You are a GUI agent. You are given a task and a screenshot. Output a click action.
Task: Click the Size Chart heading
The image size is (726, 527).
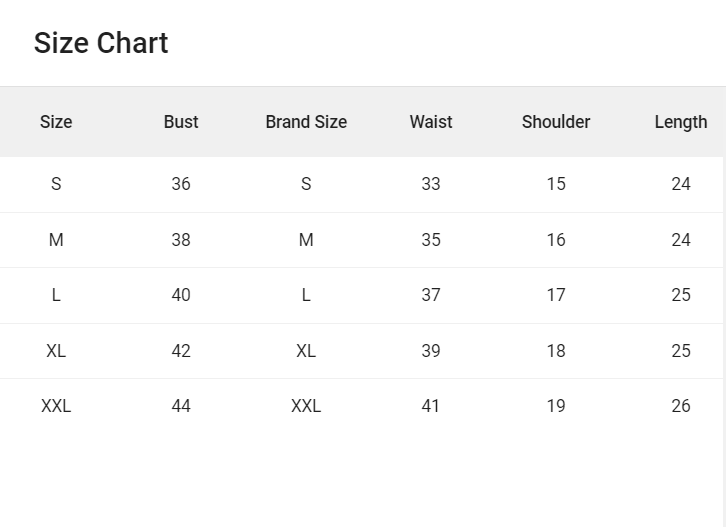(101, 43)
